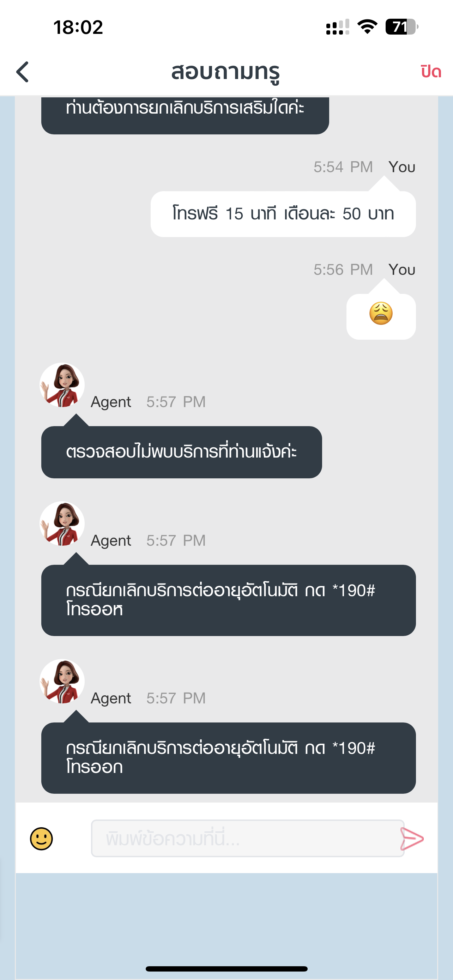Tap the send message arrow icon

[412, 839]
